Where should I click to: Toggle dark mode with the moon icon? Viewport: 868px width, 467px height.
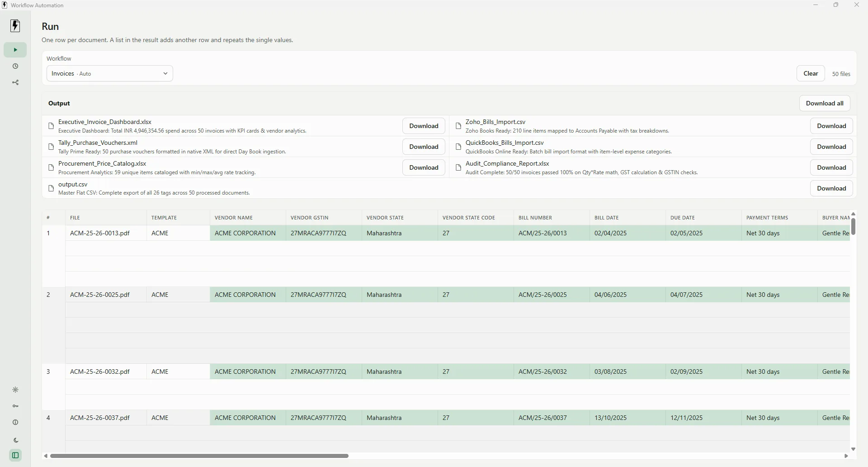[15, 440]
